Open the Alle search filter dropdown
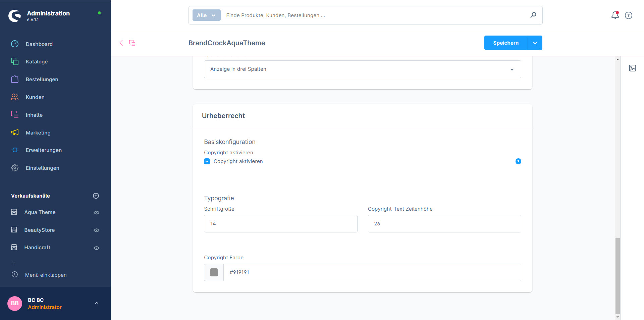The image size is (644, 320). (x=206, y=15)
